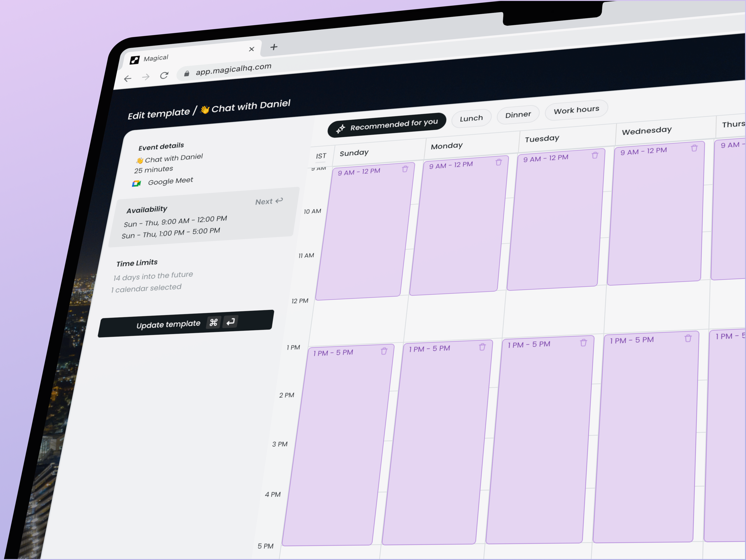Remove Wednesday's 9 AM – 12 PM block
Screen dimensions: 746x560
point(694,148)
